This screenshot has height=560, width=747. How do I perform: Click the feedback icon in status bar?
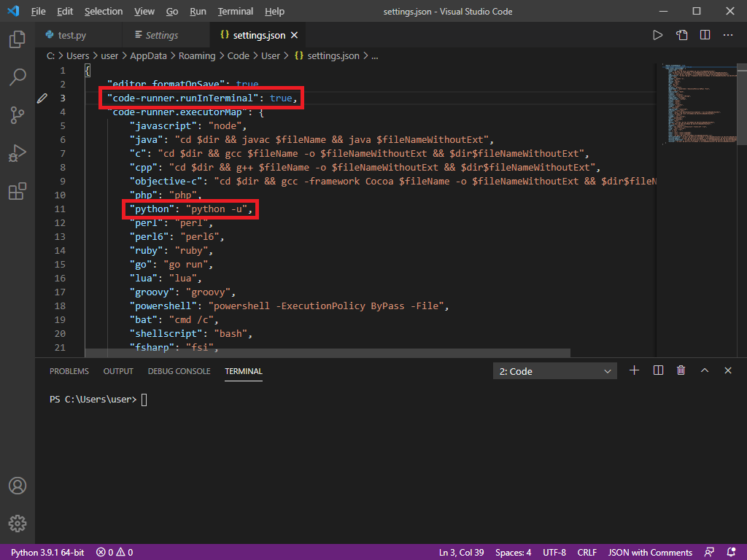point(709,553)
